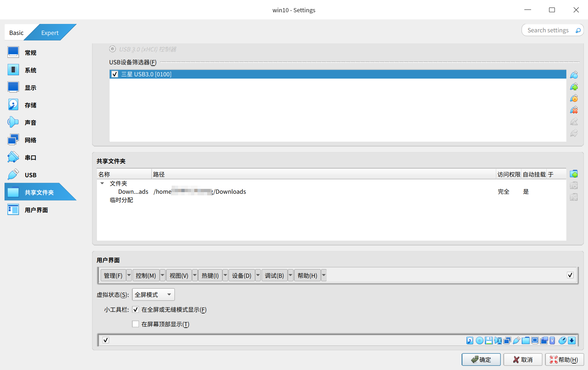
Task: Edit the selected USB filter
Action: pyautogui.click(x=574, y=98)
